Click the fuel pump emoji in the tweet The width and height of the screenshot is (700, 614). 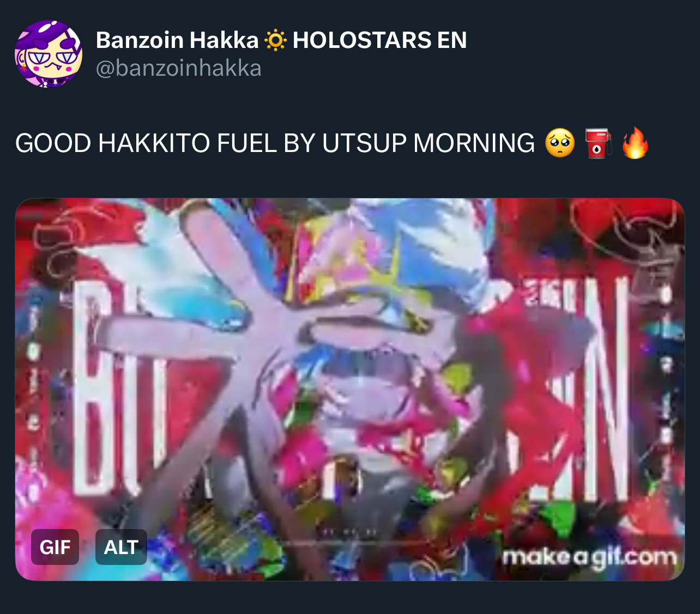coord(598,143)
